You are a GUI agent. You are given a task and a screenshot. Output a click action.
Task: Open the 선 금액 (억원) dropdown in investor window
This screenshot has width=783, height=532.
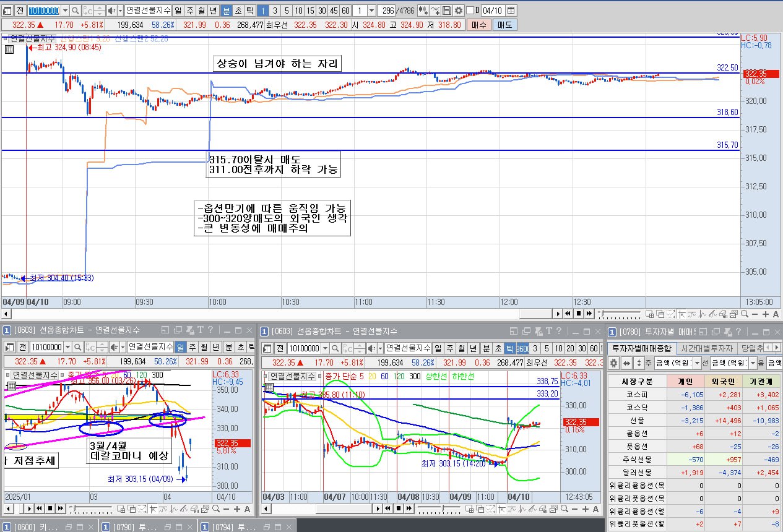coord(753,363)
